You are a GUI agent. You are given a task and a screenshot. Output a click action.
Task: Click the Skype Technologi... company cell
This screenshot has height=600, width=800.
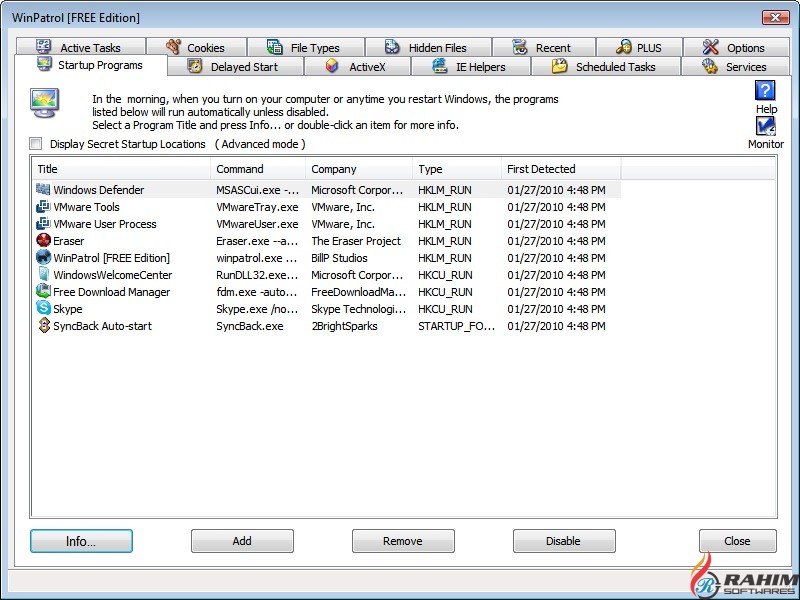tap(359, 309)
